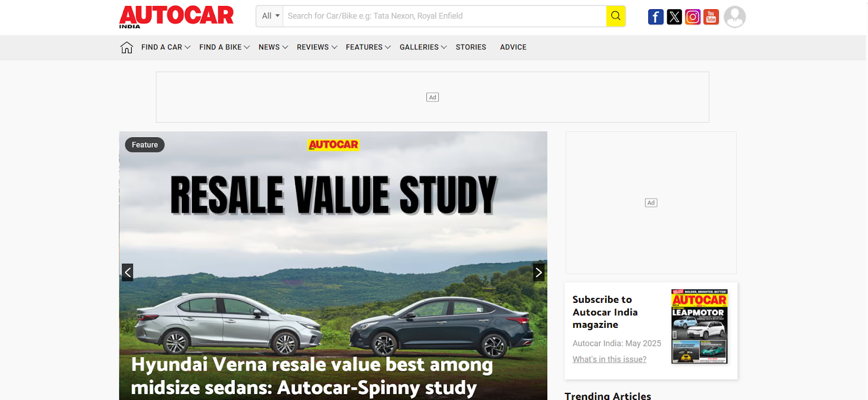This screenshot has height=400, width=868.
Task: Click the 'What's in this issue?' link
Action: (609, 359)
